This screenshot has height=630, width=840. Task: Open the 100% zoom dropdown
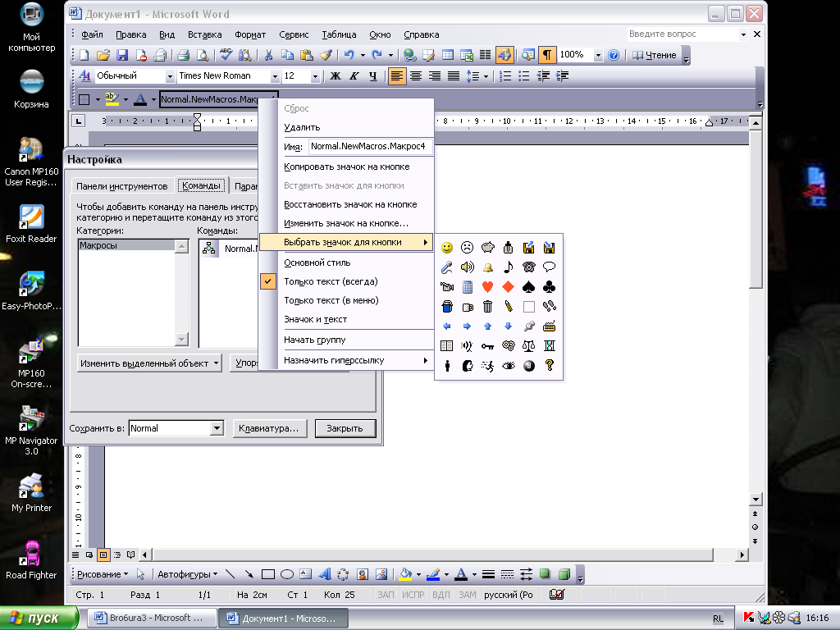(598, 55)
